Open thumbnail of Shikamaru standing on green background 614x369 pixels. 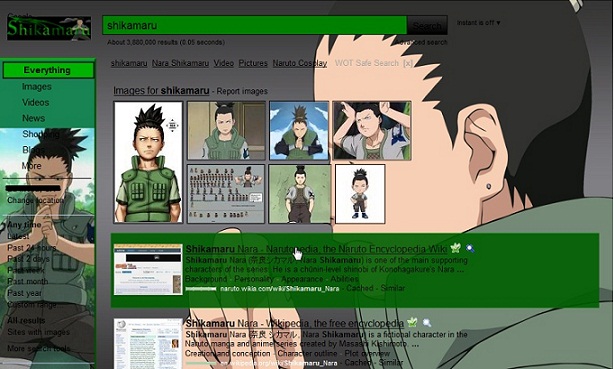[300, 194]
